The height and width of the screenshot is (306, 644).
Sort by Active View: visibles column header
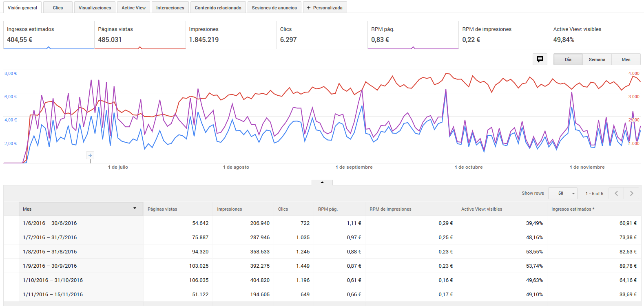tap(502, 209)
